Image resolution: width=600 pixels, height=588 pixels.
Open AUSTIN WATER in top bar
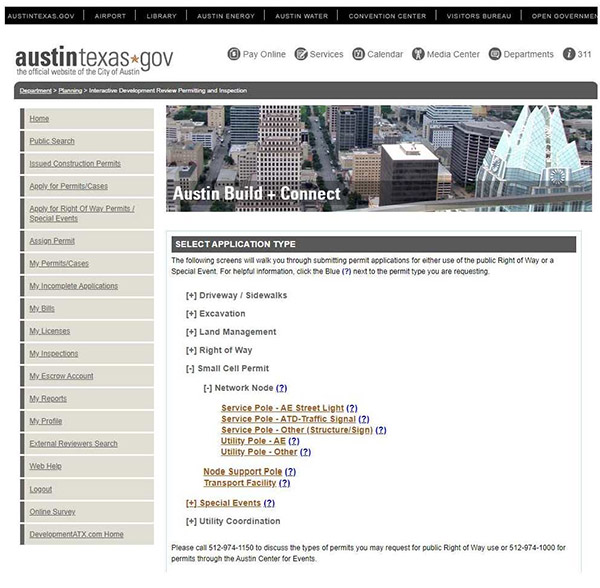coord(302,16)
